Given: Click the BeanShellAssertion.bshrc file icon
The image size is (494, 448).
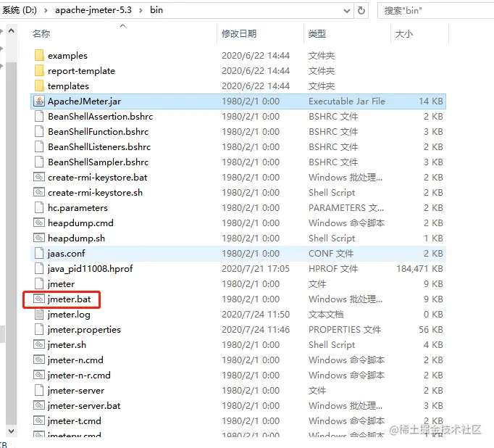Looking at the screenshot, I should 39,116.
